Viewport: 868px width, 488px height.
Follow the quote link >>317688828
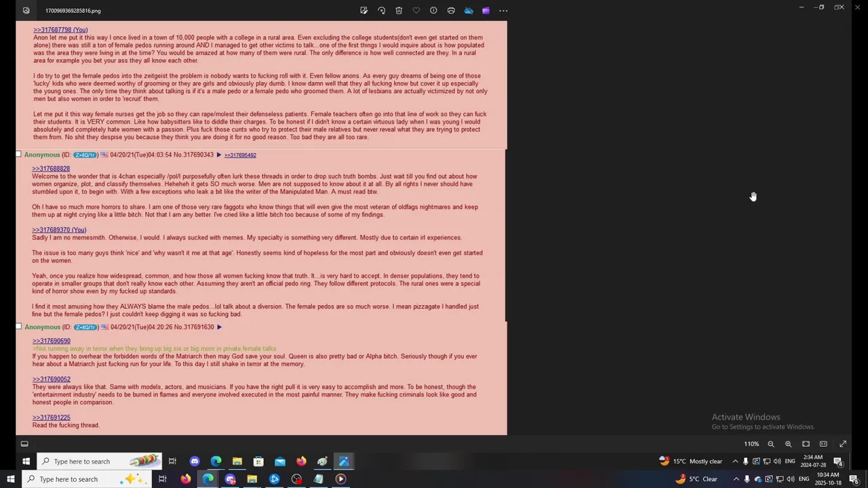coord(51,169)
